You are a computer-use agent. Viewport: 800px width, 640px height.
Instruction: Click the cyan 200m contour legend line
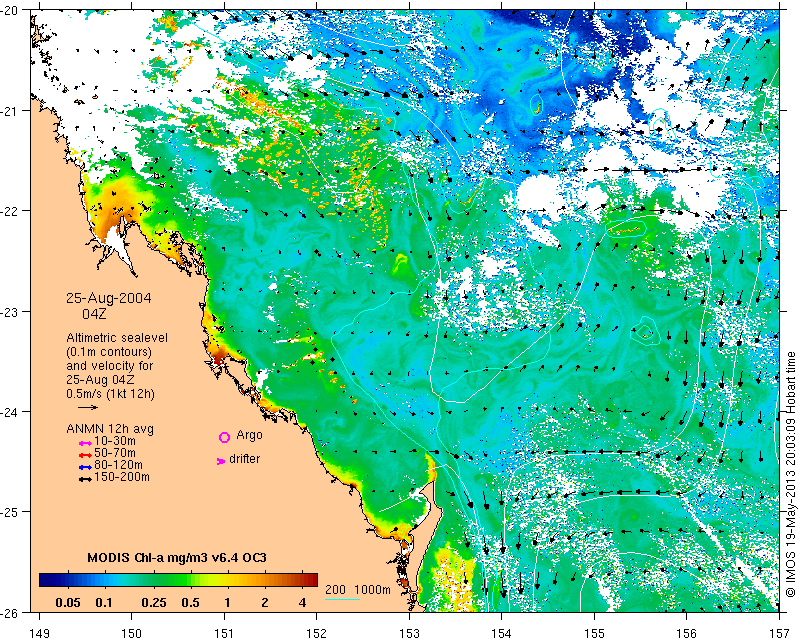pos(342,599)
